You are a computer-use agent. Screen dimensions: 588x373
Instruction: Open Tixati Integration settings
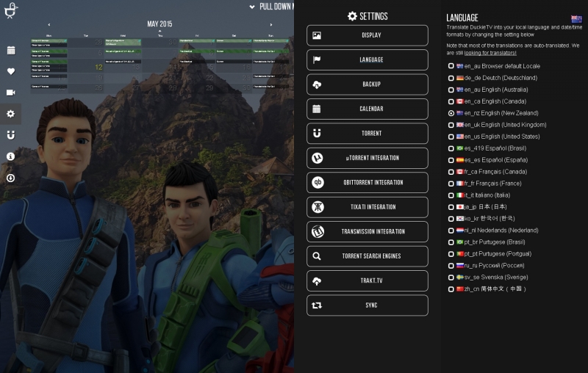(367, 207)
